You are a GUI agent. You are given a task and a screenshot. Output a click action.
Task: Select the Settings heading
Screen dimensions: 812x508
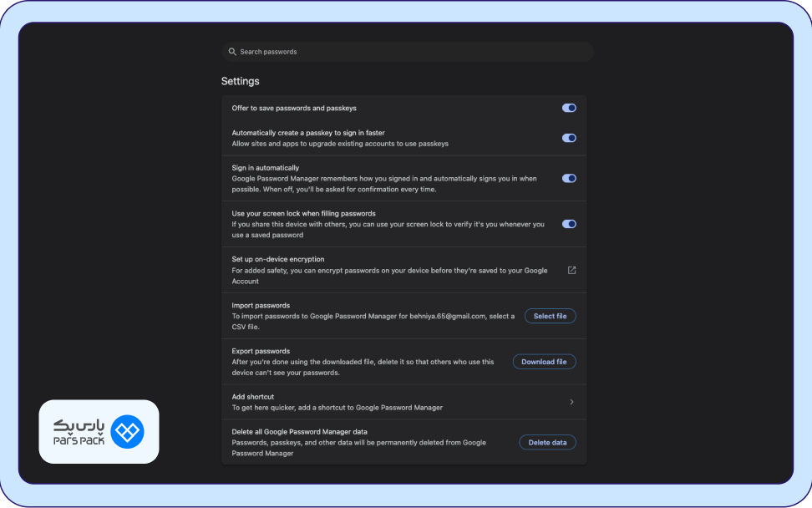pos(241,81)
